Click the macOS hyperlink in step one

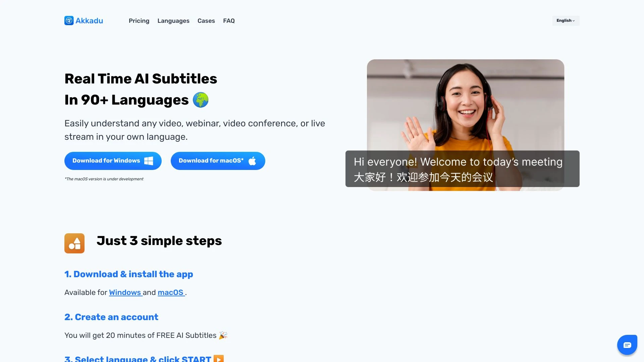click(170, 292)
